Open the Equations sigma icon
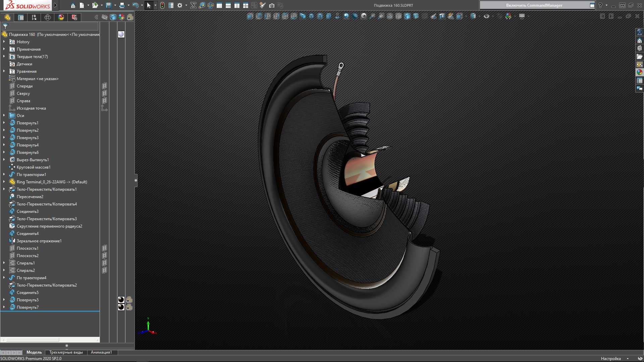The image size is (644, 362). [193, 5]
